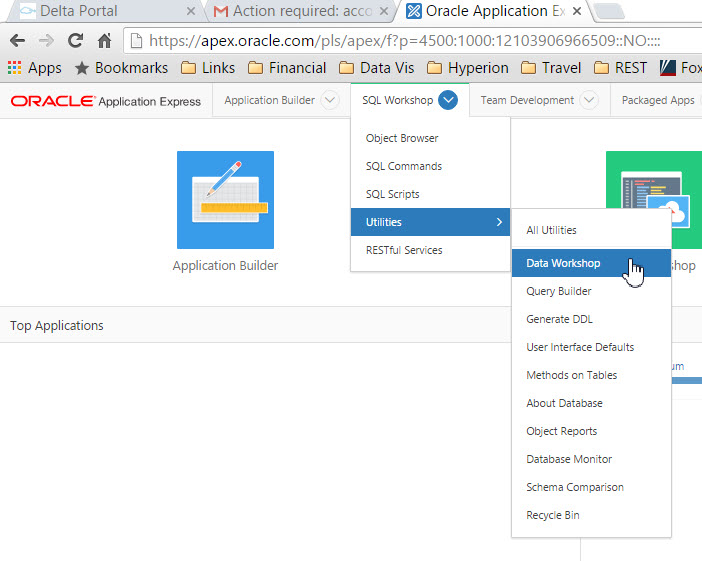
Task: Open the Application Builder large icon
Action: point(225,200)
